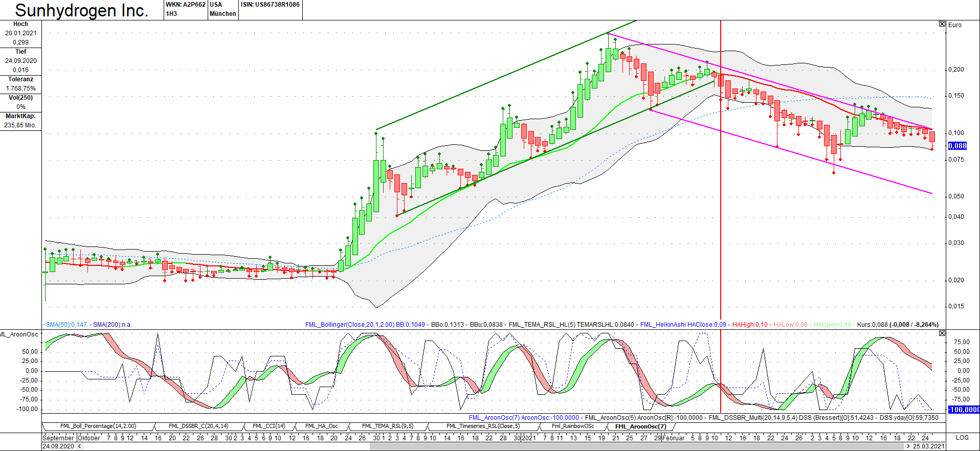Viewport: 980px width, 451px height.
Task: Close the main price chart panel
Action: 942,24
